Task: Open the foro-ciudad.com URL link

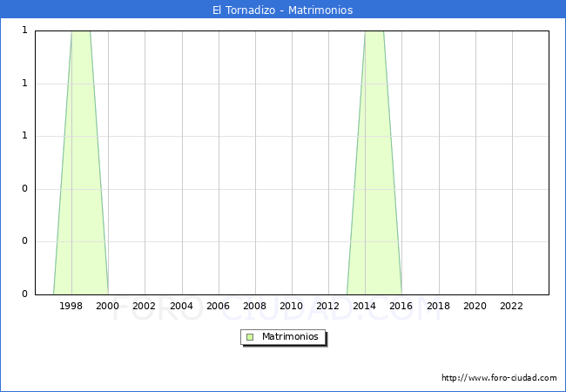Action: 499,377
